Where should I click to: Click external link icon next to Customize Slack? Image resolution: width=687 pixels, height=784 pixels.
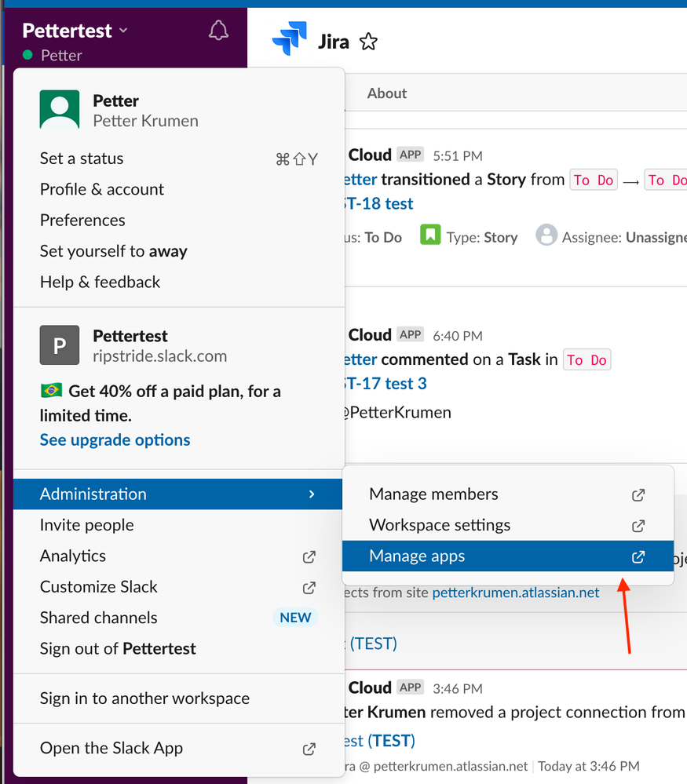309,588
